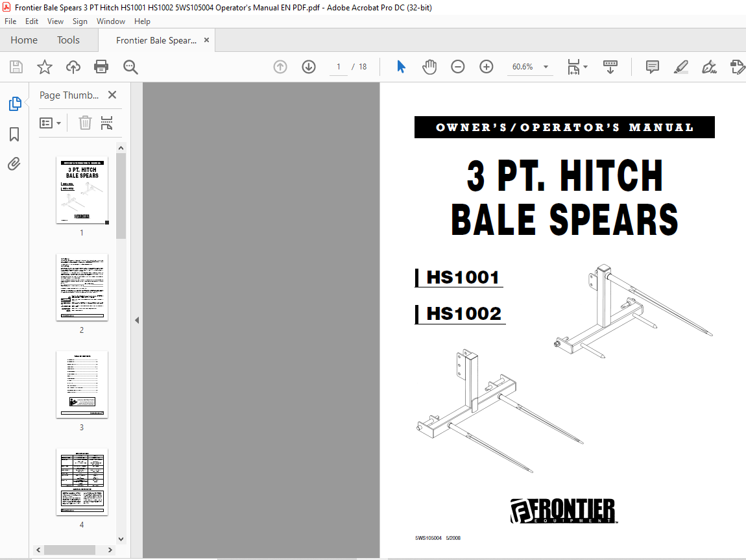This screenshot has width=746, height=560.
Task: Select the Hand pan tool
Action: click(x=429, y=67)
